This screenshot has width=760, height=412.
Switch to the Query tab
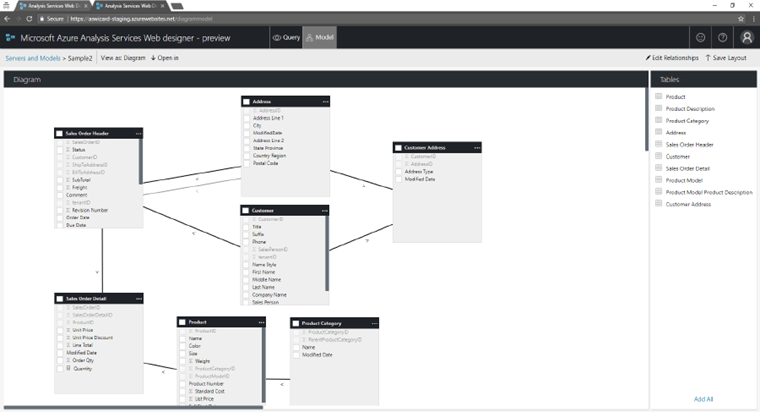286,37
